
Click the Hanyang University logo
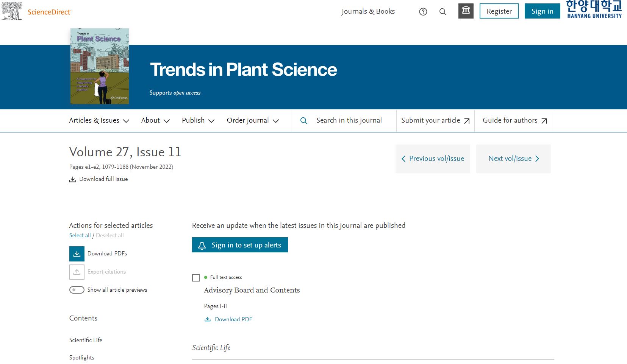(594, 10)
